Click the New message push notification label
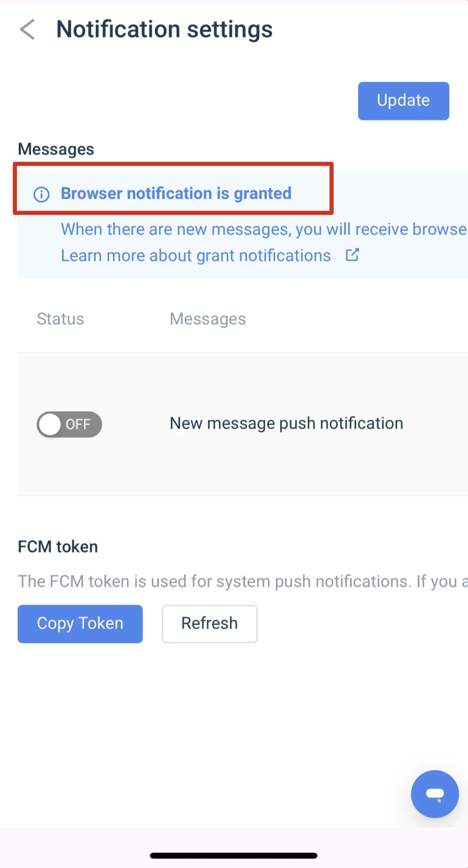The image size is (468, 868). [287, 424]
